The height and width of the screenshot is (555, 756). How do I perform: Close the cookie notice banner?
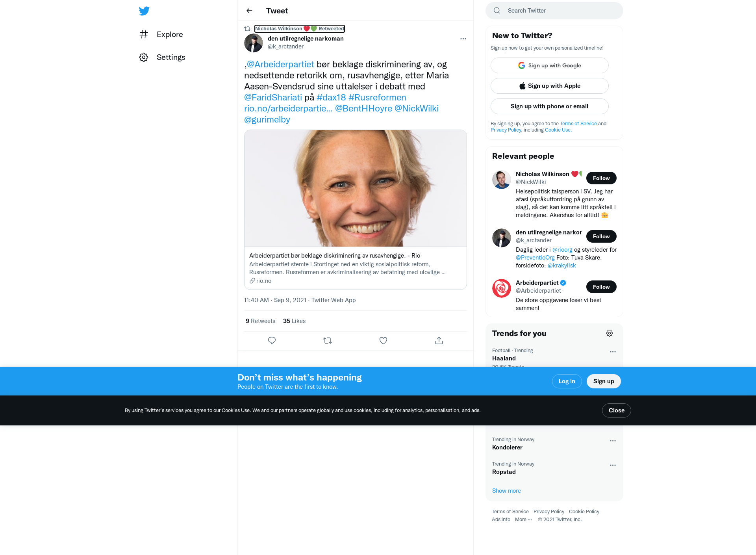click(x=616, y=410)
